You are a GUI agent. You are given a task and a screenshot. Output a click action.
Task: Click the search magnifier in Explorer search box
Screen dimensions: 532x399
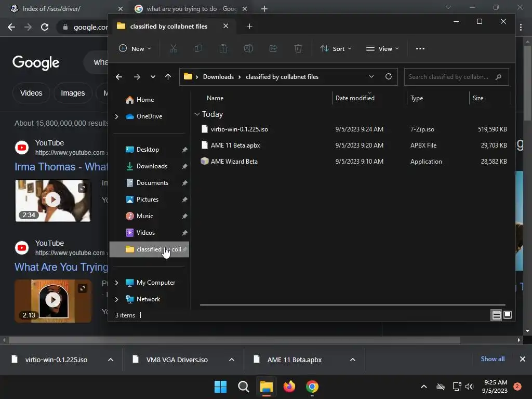[x=498, y=77]
